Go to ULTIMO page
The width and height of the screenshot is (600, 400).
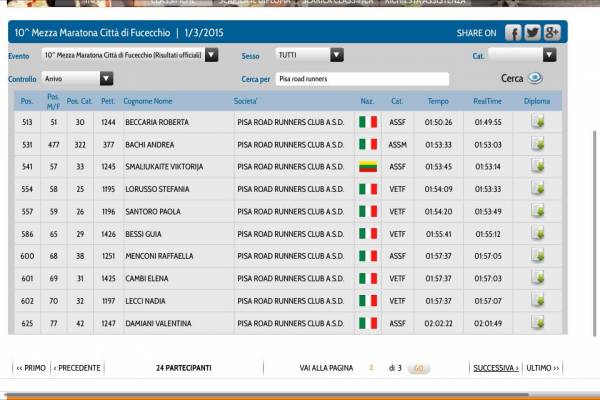(543, 368)
